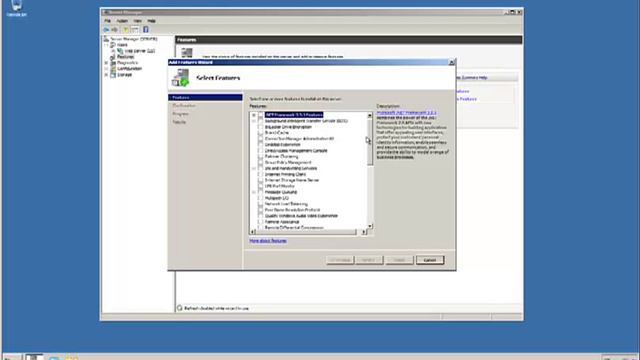Select the Features step in the wizard sidebar
This screenshot has width=640, height=360.
coord(205,98)
